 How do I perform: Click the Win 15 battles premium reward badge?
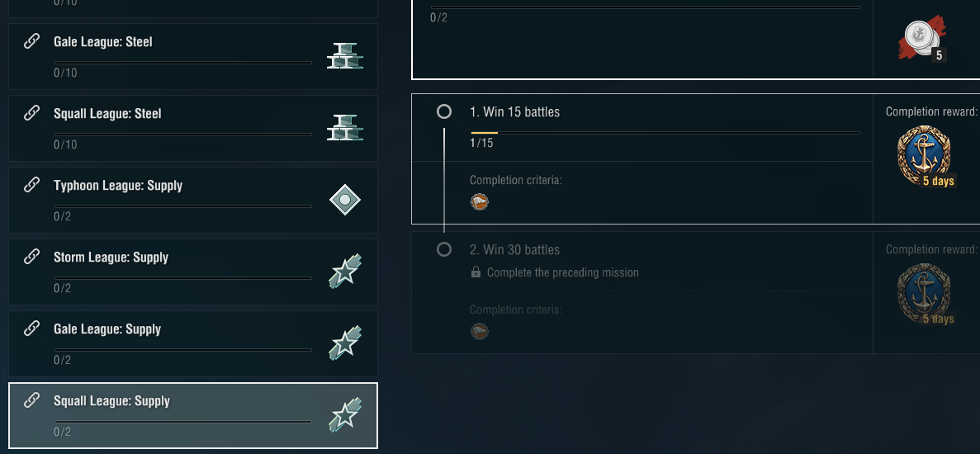tap(923, 157)
